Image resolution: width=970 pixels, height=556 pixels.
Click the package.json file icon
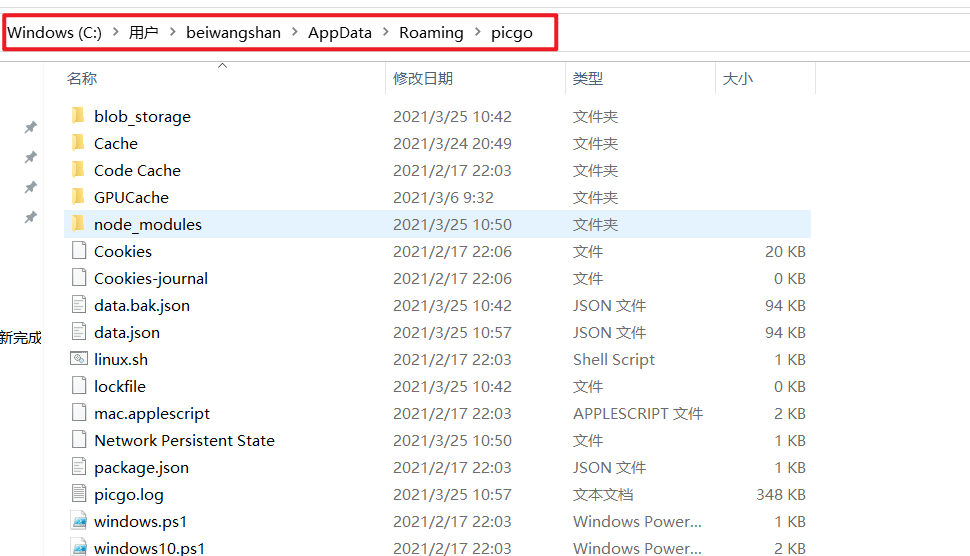pyautogui.click(x=79, y=467)
